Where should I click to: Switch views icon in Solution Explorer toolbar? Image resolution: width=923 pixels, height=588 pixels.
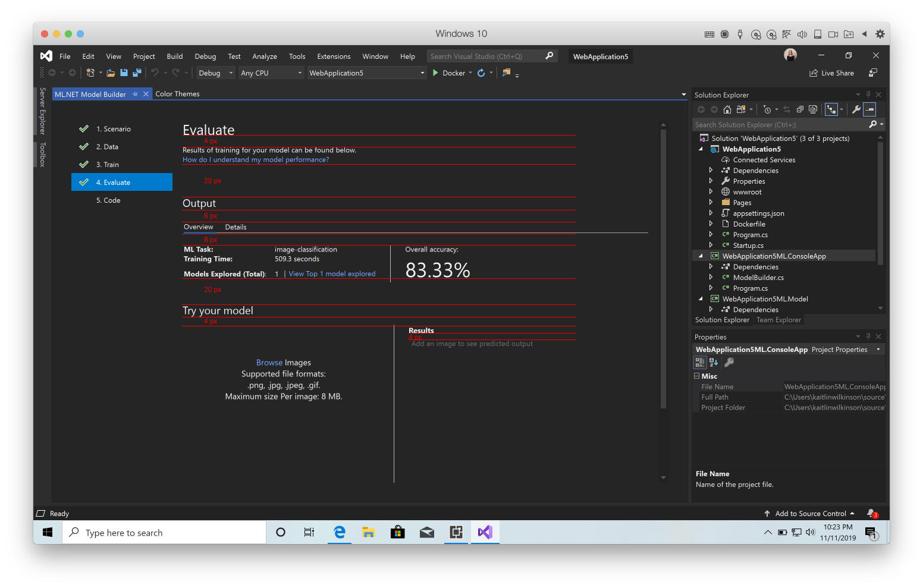[741, 109]
